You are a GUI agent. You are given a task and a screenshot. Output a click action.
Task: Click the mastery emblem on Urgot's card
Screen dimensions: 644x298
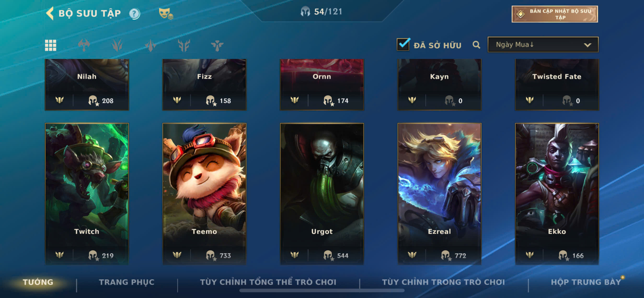(x=294, y=255)
